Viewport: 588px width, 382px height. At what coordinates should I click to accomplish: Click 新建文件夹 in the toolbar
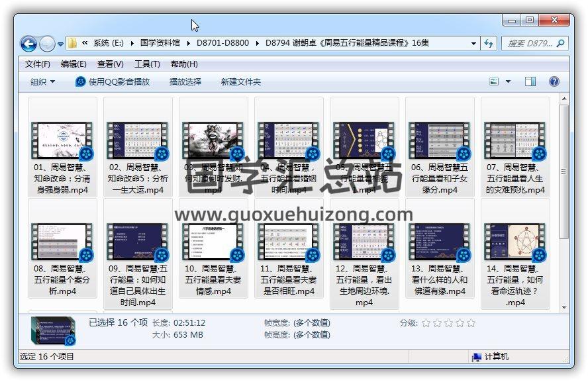coord(241,81)
